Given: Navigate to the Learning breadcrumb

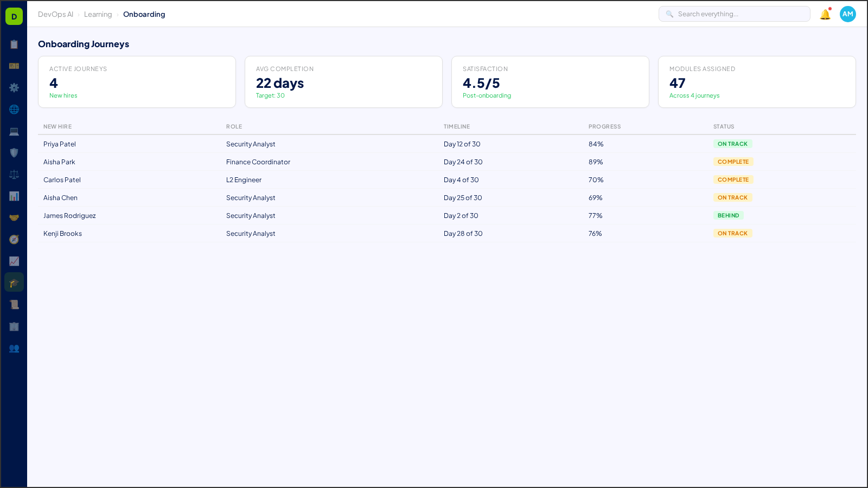Looking at the screenshot, I should click(98, 14).
